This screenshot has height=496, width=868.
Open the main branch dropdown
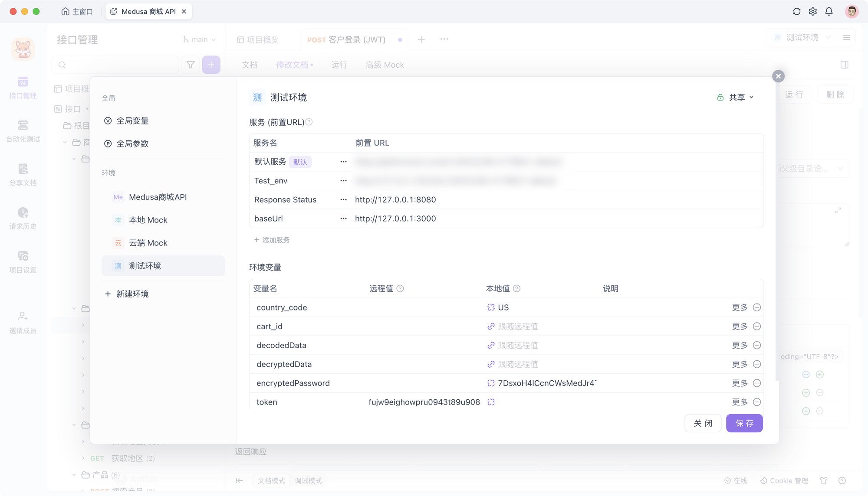click(199, 39)
